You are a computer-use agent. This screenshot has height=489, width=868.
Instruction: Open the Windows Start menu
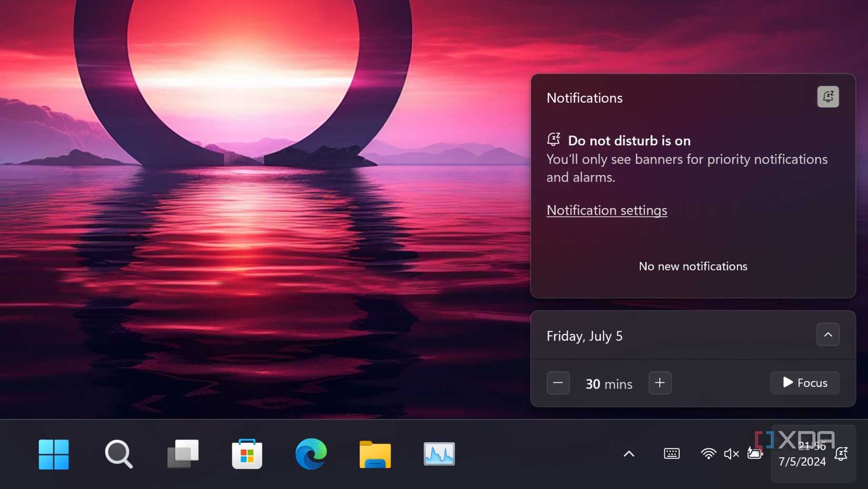tap(54, 454)
